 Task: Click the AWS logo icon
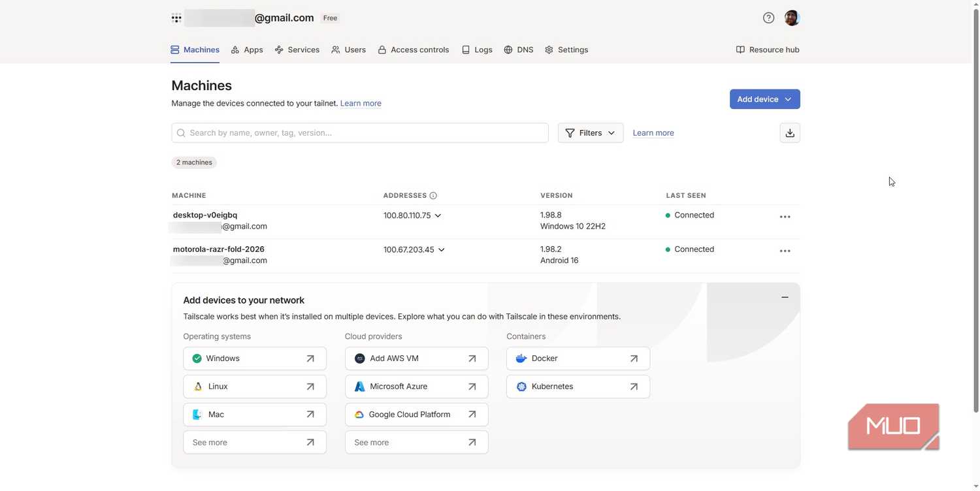pyautogui.click(x=359, y=358)
